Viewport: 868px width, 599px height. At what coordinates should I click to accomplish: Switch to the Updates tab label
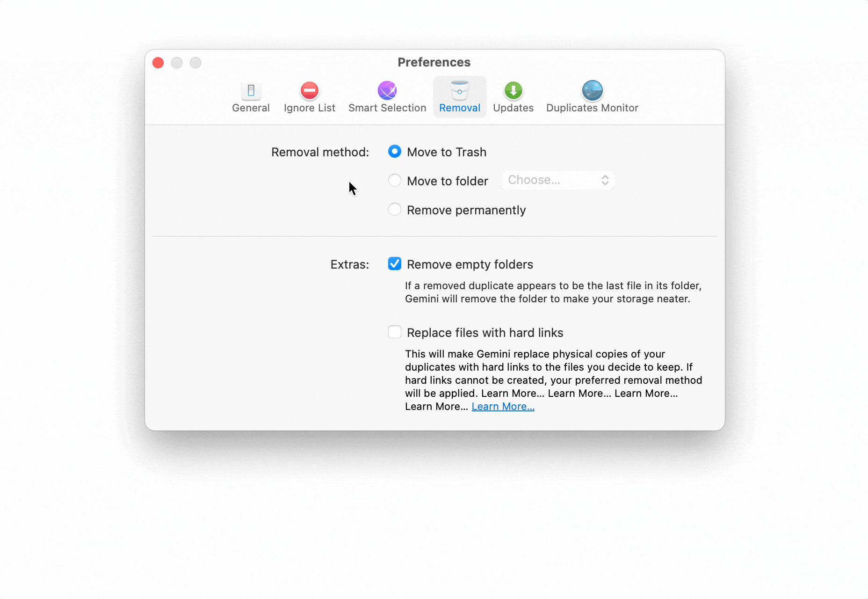(513, 108)
